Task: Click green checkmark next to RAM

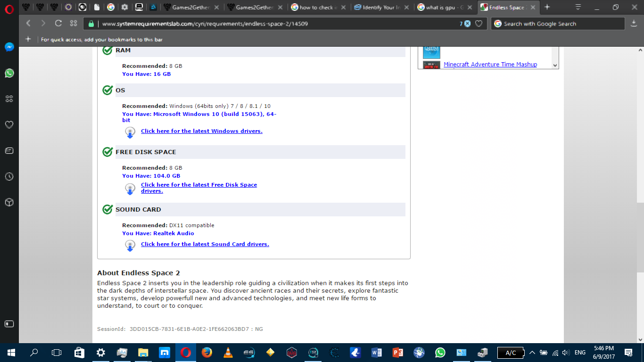Action: 107,50
